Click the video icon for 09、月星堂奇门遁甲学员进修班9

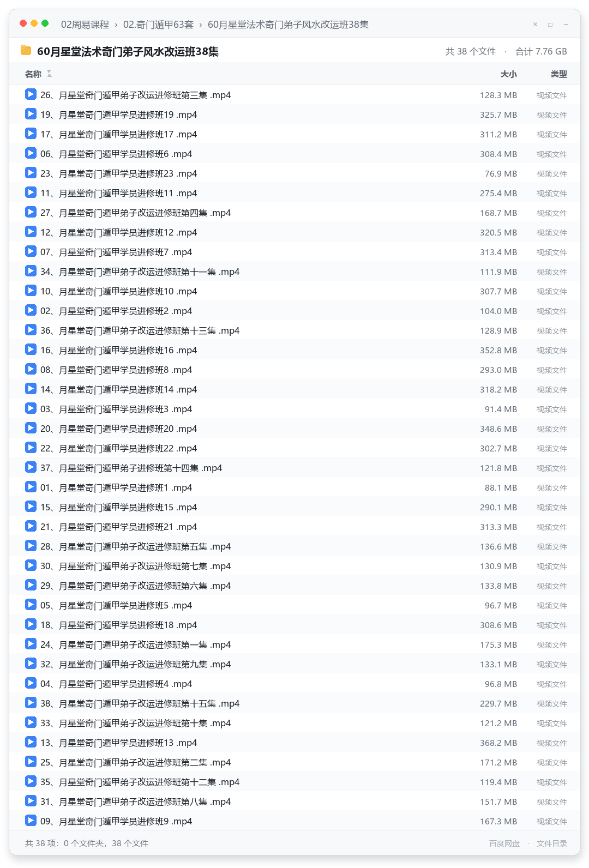(x=31, y=821)
